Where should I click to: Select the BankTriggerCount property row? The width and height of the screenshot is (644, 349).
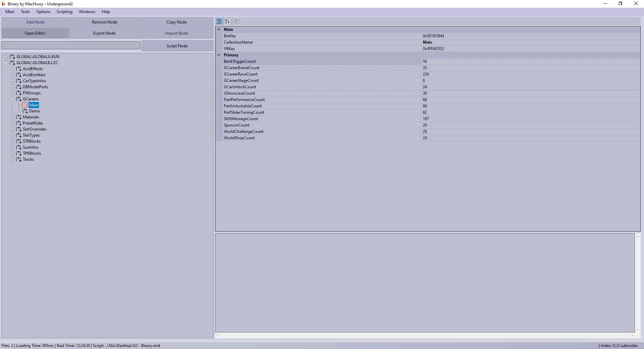point(431,61)
